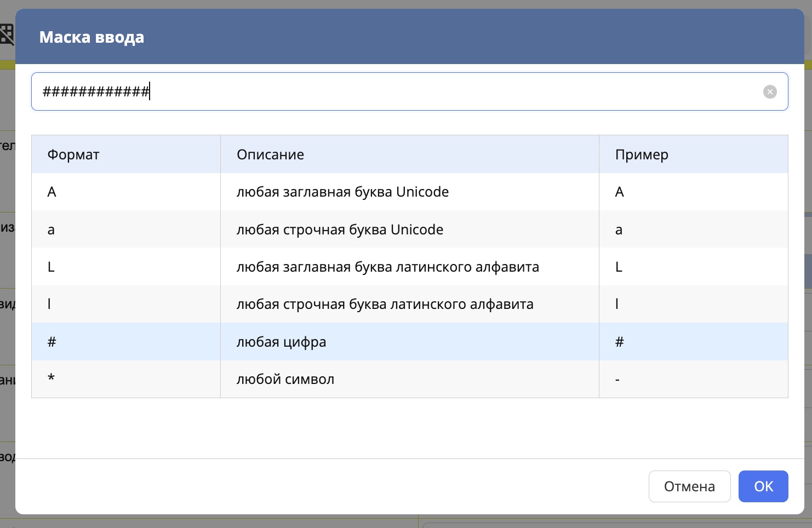Select lowercase 'a' in the Формат column
Viewport: 812px width, 528px height.
tap(51, 229)
